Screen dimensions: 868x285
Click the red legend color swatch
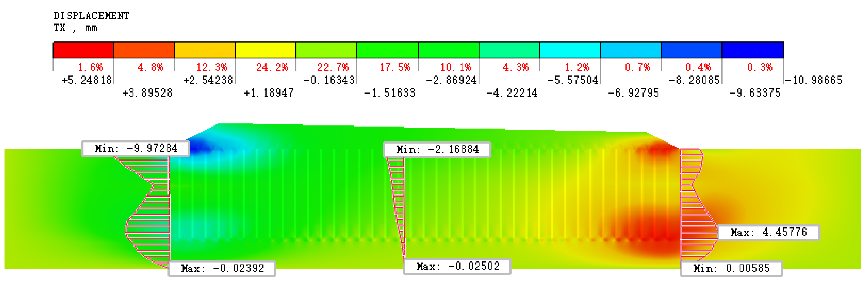click(x=83, y=50)
